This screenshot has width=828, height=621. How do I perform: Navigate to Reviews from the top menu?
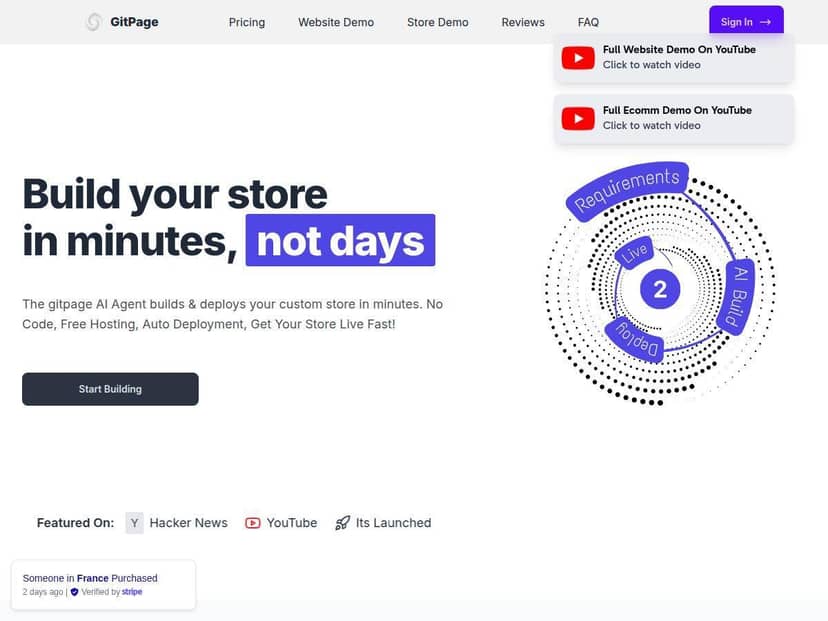(x=522, y=22)
